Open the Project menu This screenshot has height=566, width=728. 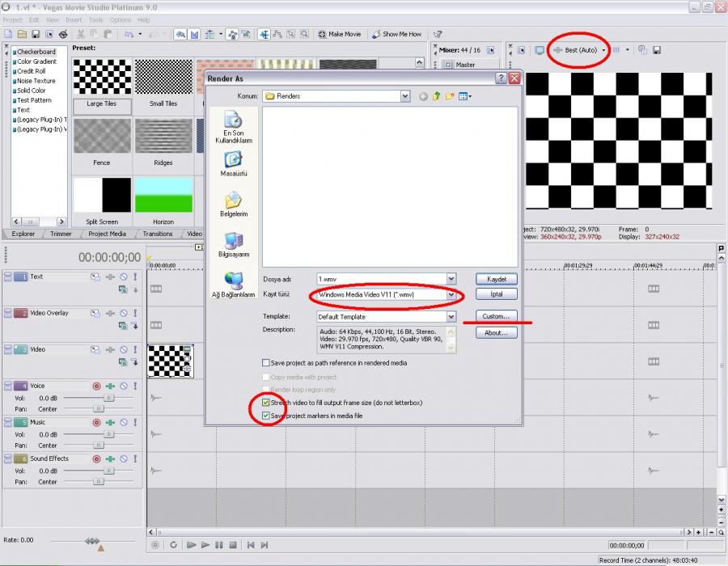12,20
